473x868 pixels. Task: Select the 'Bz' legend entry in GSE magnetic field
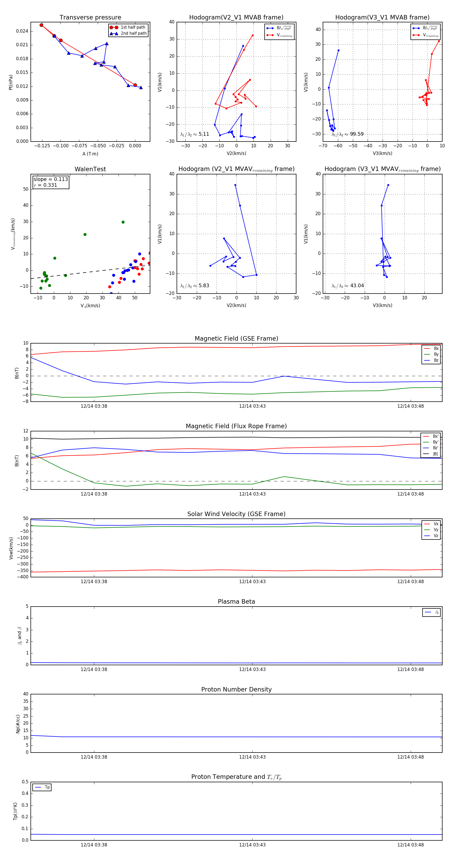coord(431,360)
